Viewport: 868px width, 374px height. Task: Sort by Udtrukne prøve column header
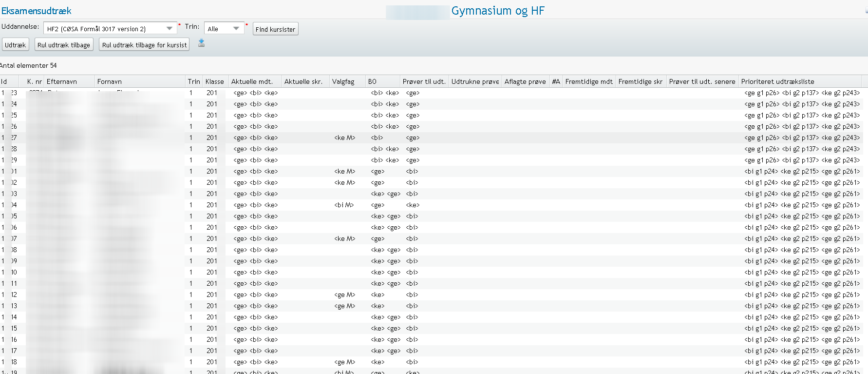pos(475,81)
